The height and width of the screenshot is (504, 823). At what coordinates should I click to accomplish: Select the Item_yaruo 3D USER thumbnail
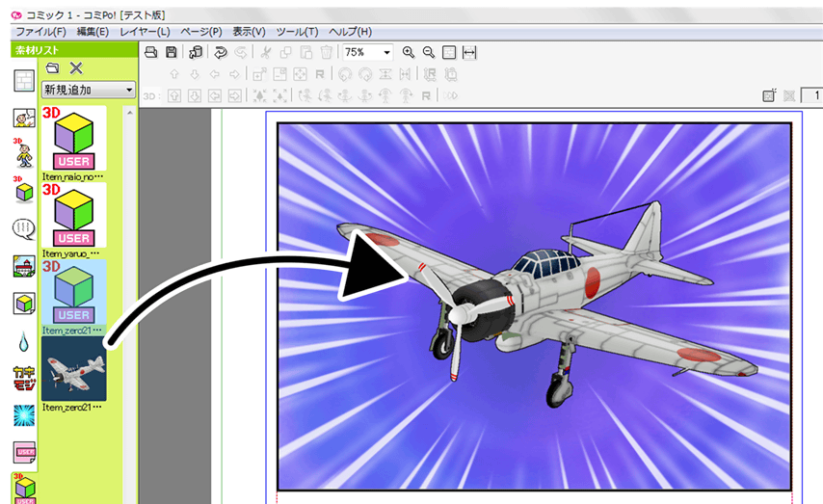click(73, 215)
